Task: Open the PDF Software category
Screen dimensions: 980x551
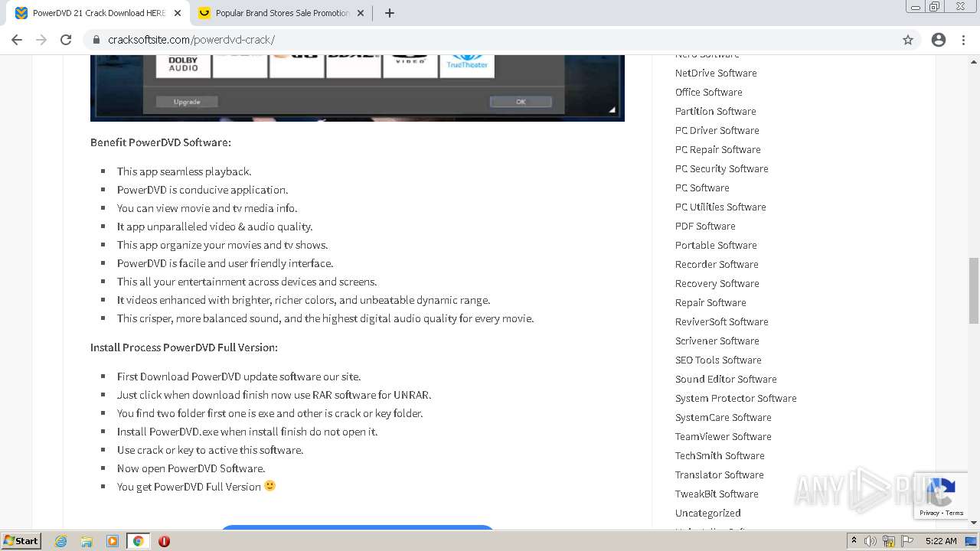Action: click(705, 226)
